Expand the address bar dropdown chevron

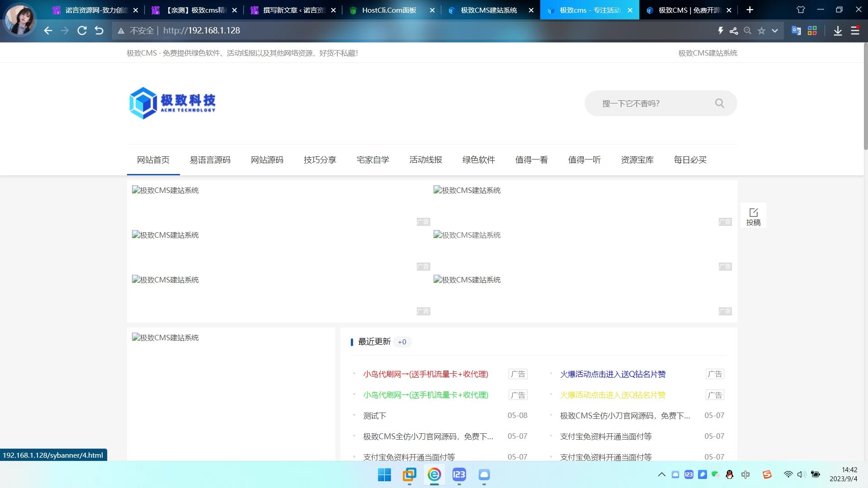(775, 30)
